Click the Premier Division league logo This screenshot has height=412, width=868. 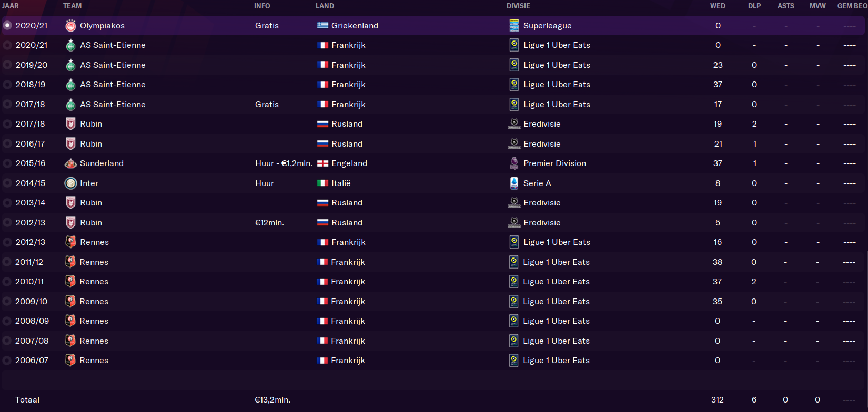(514, 163)
